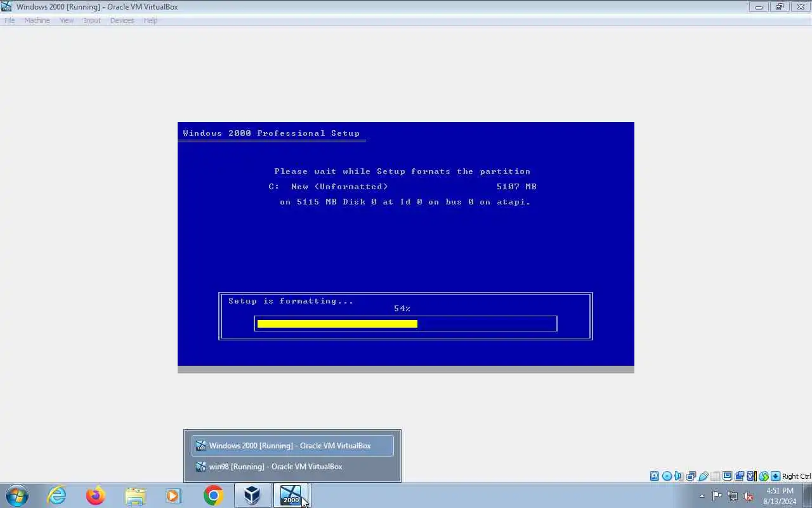Open the Windows Start menu
The height and width of the screenshot is (508, 812).
click(17, 495)
